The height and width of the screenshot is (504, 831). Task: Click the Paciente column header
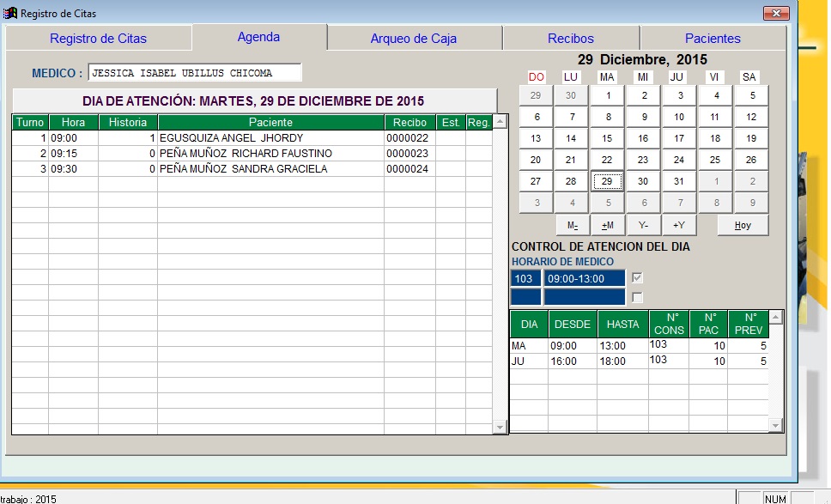pos(270,123)
